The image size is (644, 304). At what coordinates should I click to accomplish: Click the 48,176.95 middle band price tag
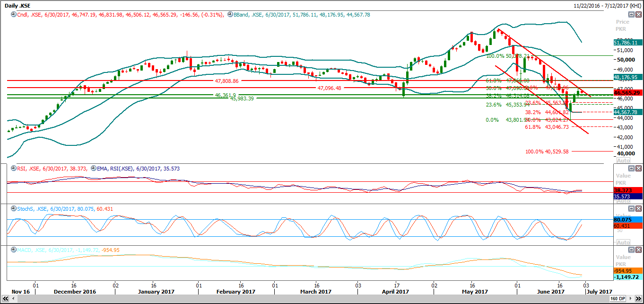(627, 77)
